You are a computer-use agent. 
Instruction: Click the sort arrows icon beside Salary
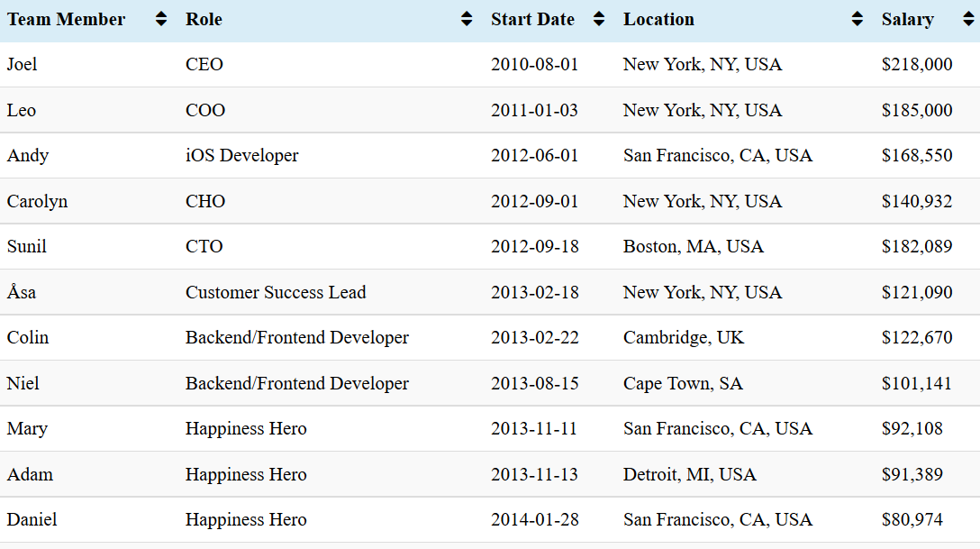click(968, 19)
